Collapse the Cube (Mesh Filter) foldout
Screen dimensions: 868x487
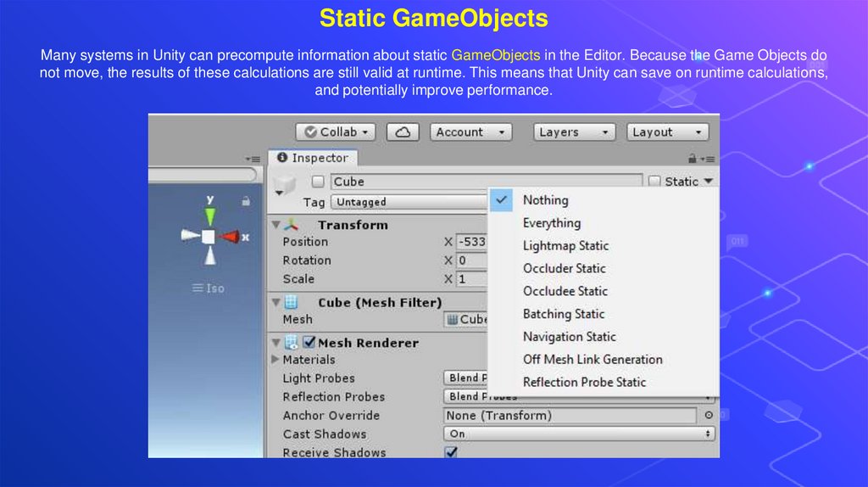pos(275,302)
